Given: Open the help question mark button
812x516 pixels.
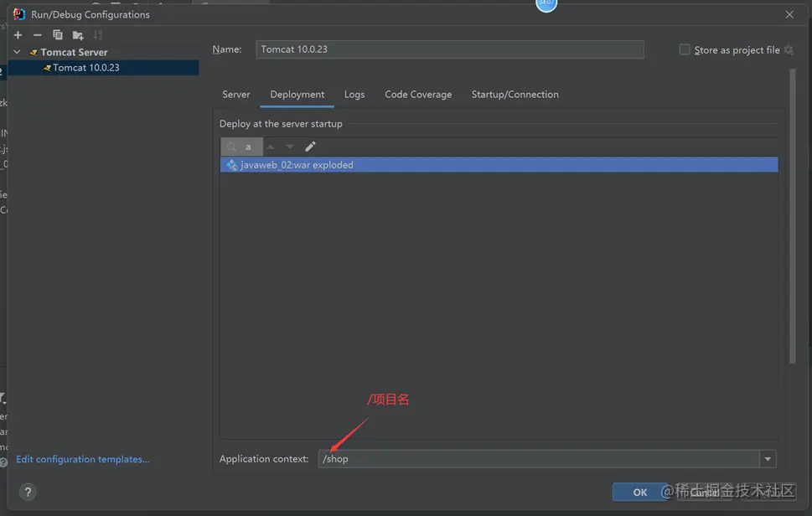Looking at the screenshot, I should [28, 492].
